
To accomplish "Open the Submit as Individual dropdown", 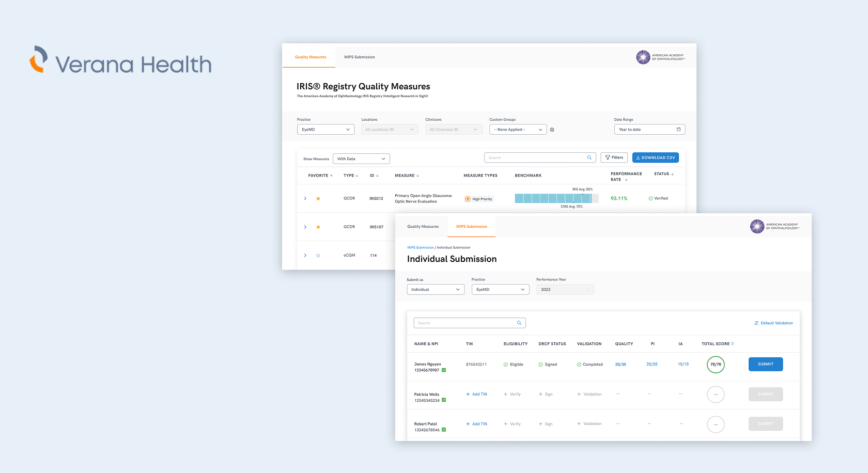I will (436, 289).
